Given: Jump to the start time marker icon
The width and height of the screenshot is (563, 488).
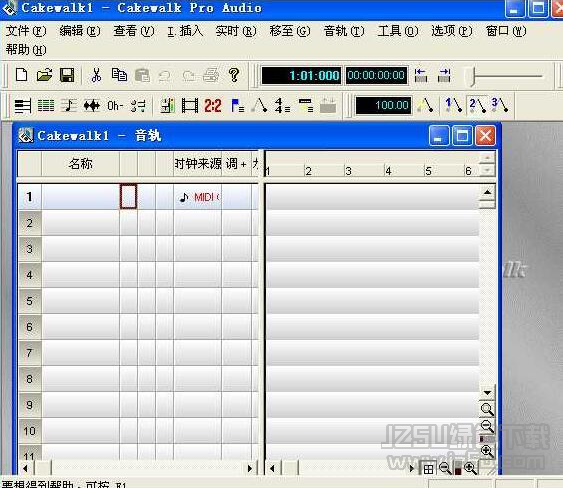Looking at the screenshot, I should pyautogui.click(x=421, y=75).
